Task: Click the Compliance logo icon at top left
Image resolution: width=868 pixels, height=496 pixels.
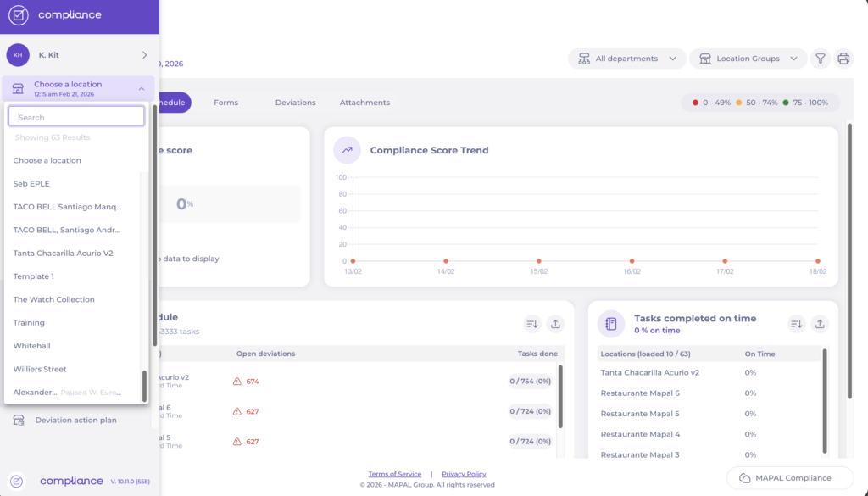Action: (18, 15)
